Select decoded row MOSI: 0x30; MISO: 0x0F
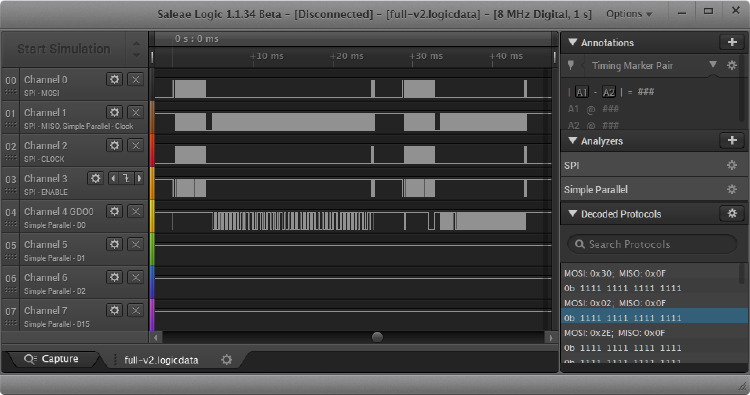750x395 pixels. tap(615, 274)
